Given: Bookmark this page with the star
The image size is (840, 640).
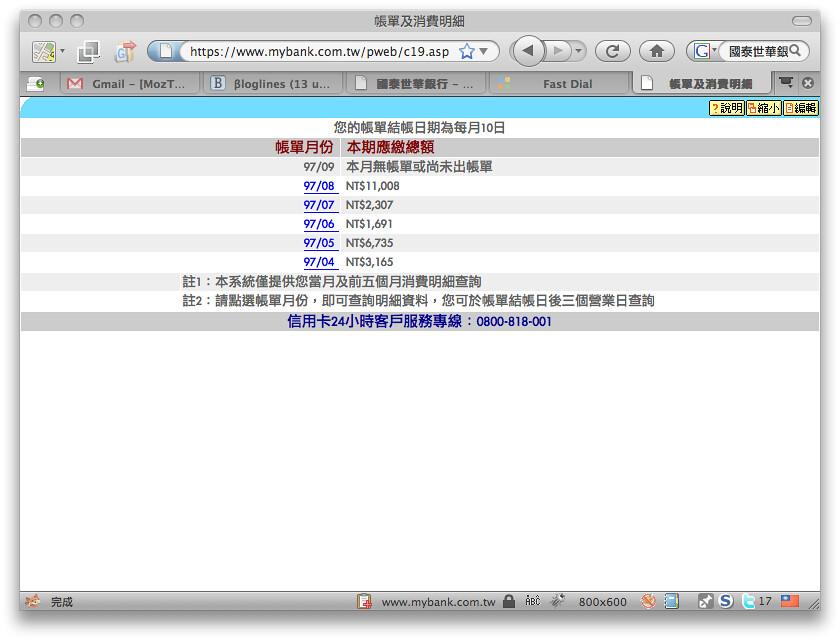Looking at the screenshot, I should 466,51.
